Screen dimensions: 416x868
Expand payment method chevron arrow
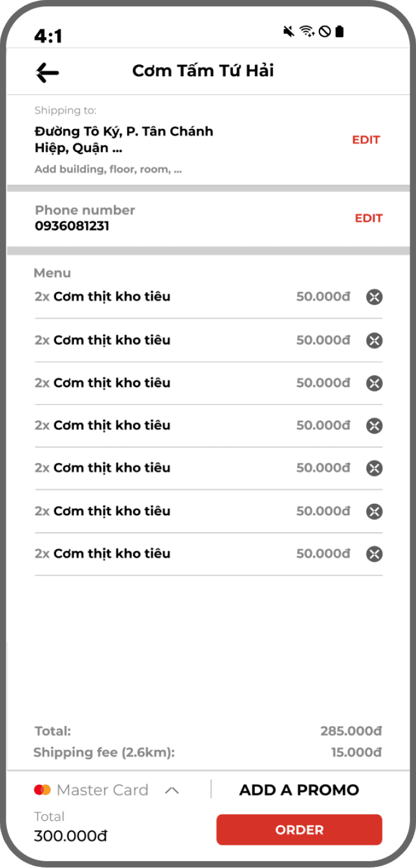(x=172, y=791)
